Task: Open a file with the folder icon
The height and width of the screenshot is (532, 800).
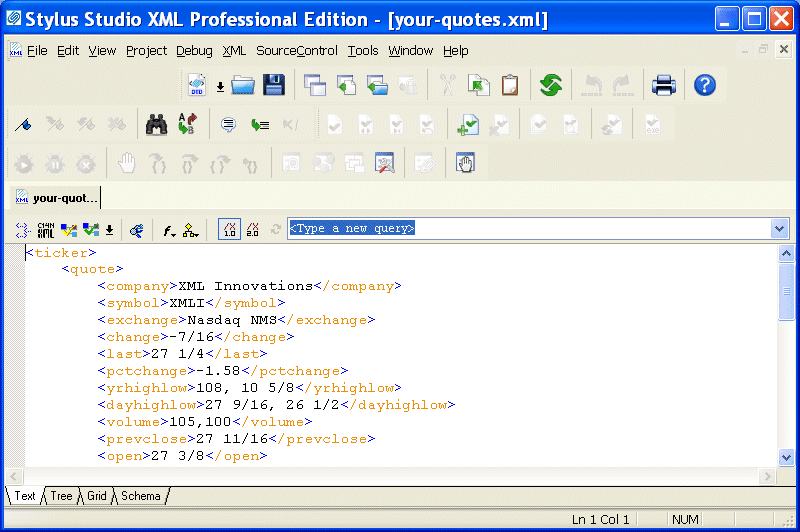Action: click(x=243, y=85)
